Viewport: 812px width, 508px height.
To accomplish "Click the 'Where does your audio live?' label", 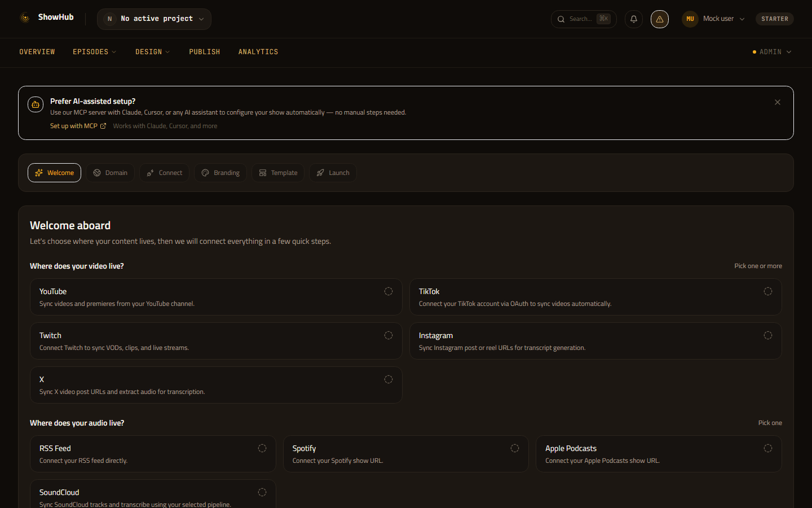I will tap(77, 423).
